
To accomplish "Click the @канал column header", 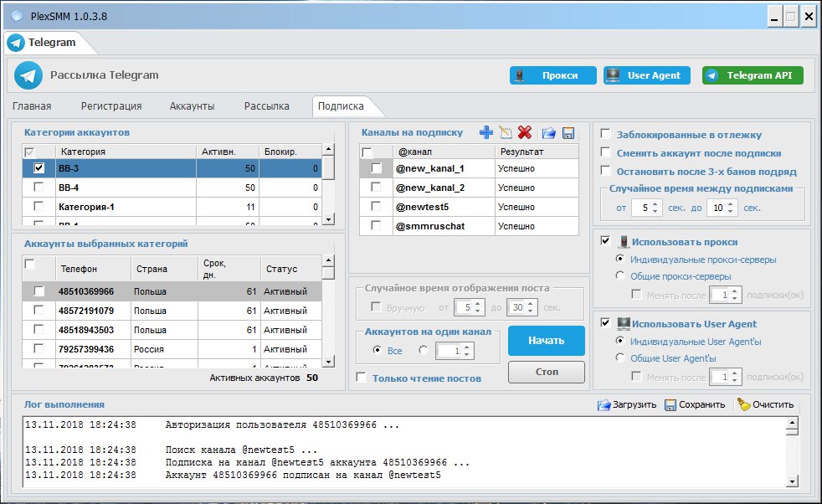I will pos(444,151).
